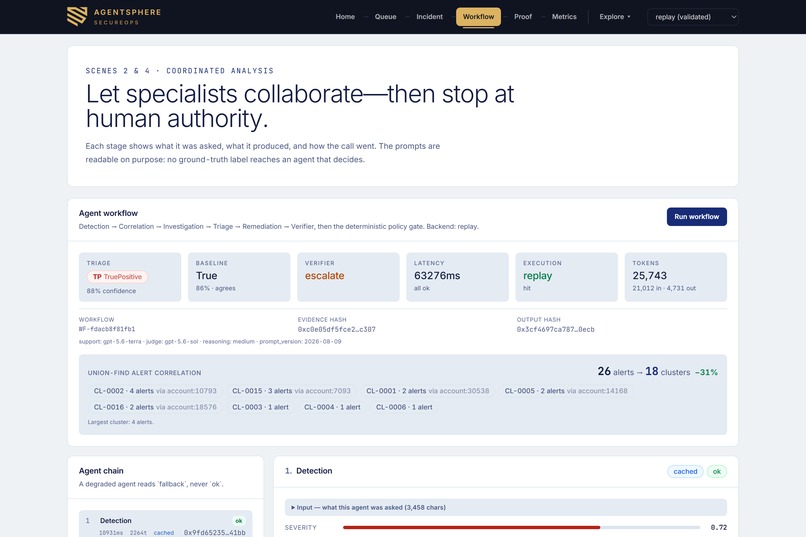Viewport: 806px width, 537px height.
Task: Select cluster chip CL-0006 with 1 alert
Action: pyautogui.click(x=404, y=407)
